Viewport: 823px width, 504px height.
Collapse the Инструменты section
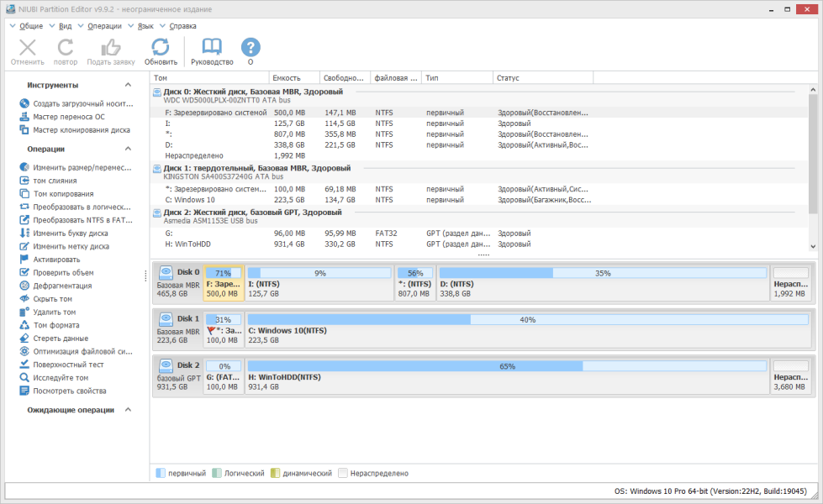[x=128, y=85]
